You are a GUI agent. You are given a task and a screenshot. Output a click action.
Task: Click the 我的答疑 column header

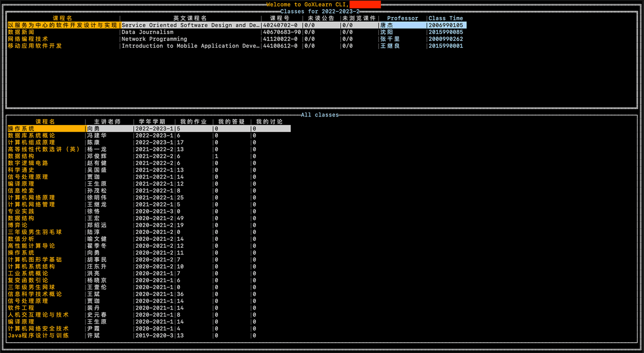[x=231, y=122]
